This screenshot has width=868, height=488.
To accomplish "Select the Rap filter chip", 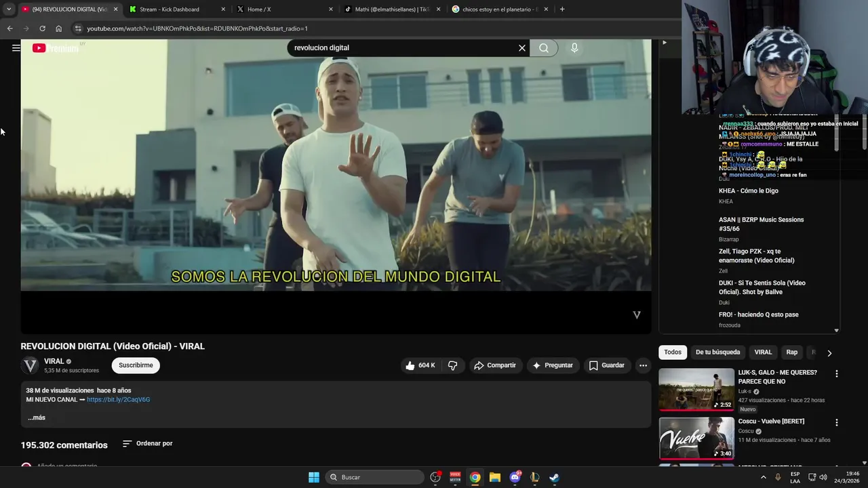I will pyautogui.click(x=791, y=352).
